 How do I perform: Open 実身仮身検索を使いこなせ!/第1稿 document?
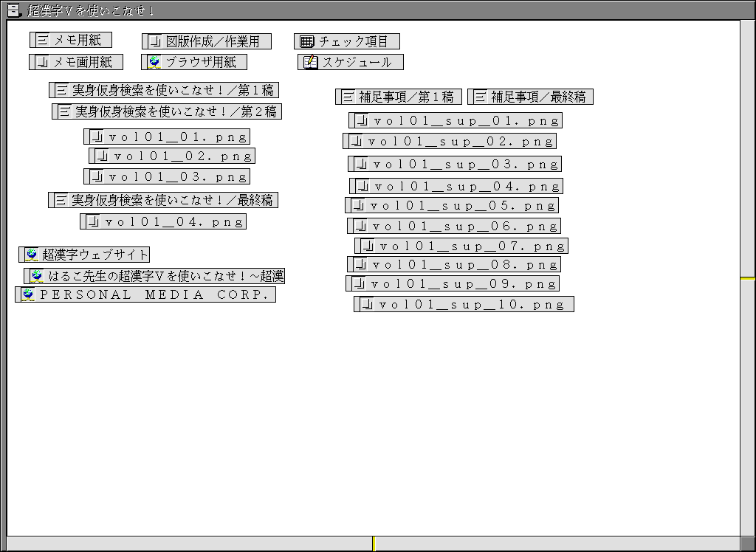click(x=62, y=90)
